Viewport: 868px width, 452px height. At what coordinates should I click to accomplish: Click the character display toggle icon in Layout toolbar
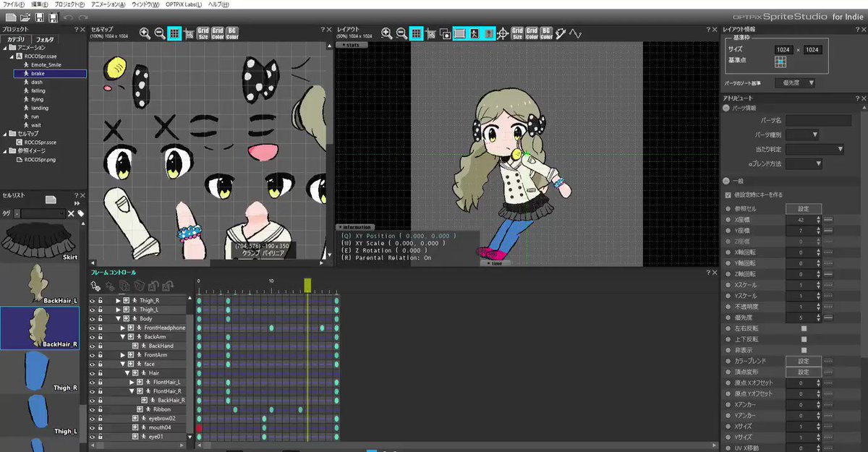click(474, 33)
